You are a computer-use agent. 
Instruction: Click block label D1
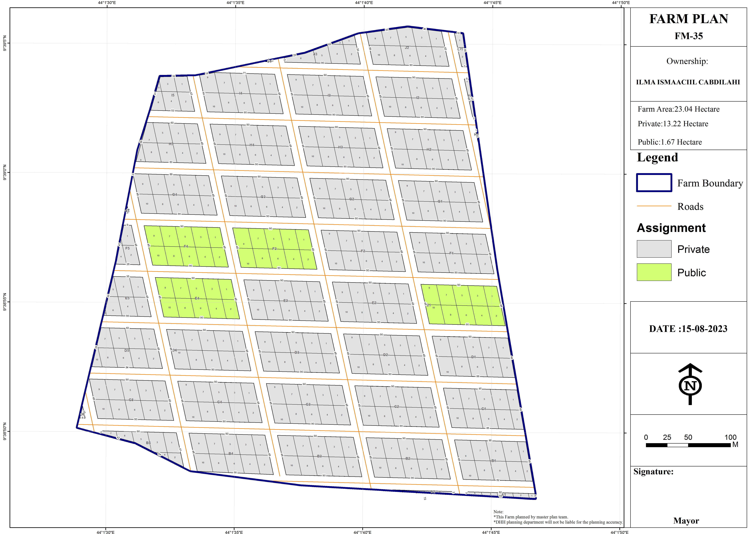(x=473, y=357)
